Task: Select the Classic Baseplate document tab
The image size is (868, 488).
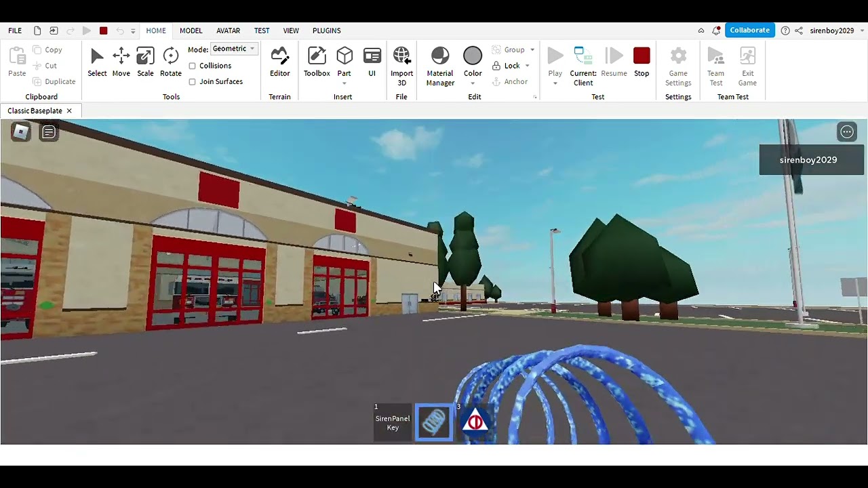Action: point(35,111)
